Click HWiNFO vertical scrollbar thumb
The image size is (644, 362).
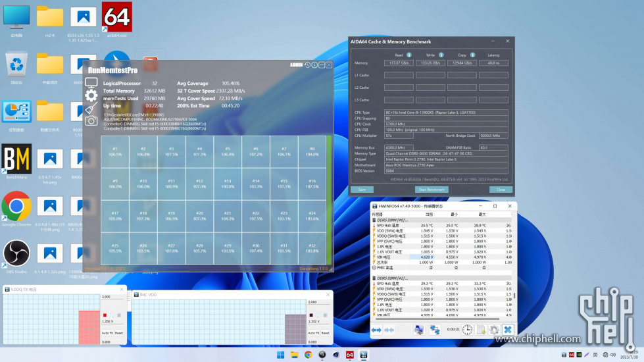514,295
